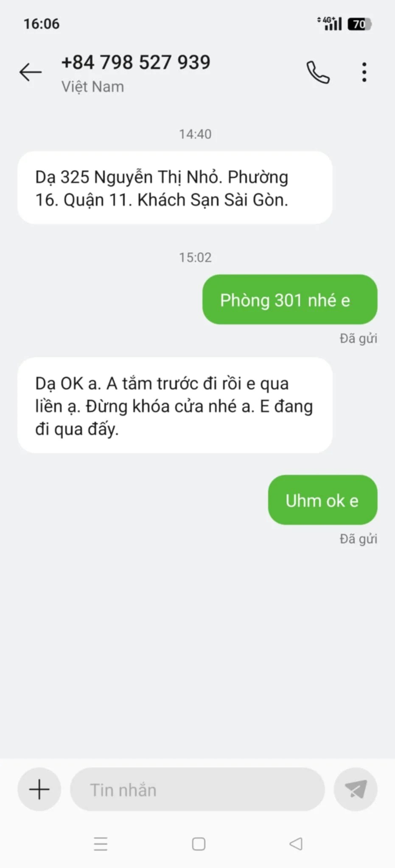The height and width of the screenshot is (868, 395).
Task: Focus the Tin nhắn input field
Action: [x=197, y=789]
